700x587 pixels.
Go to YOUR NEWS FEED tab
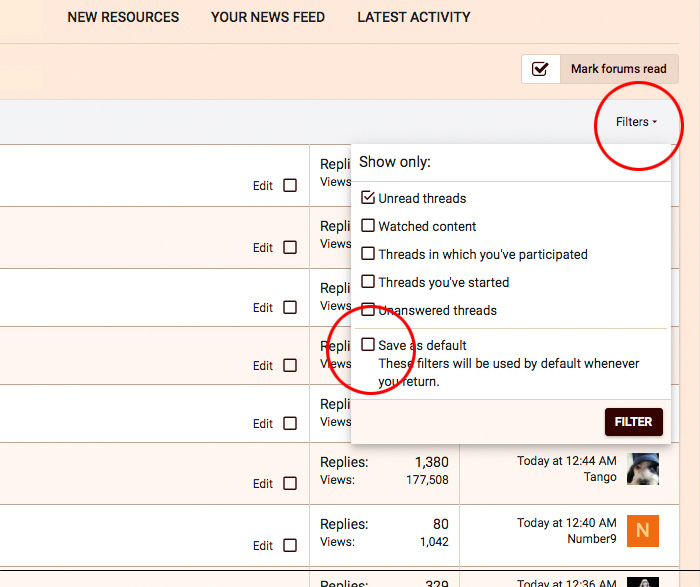click(x=268, y=17)
